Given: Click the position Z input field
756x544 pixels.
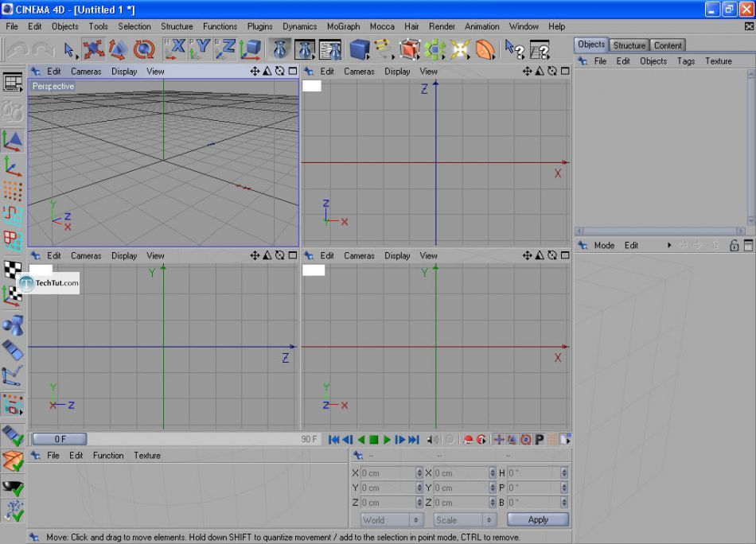Looking at the screenshot, I should pyautogui.click(x=388, y=503).
